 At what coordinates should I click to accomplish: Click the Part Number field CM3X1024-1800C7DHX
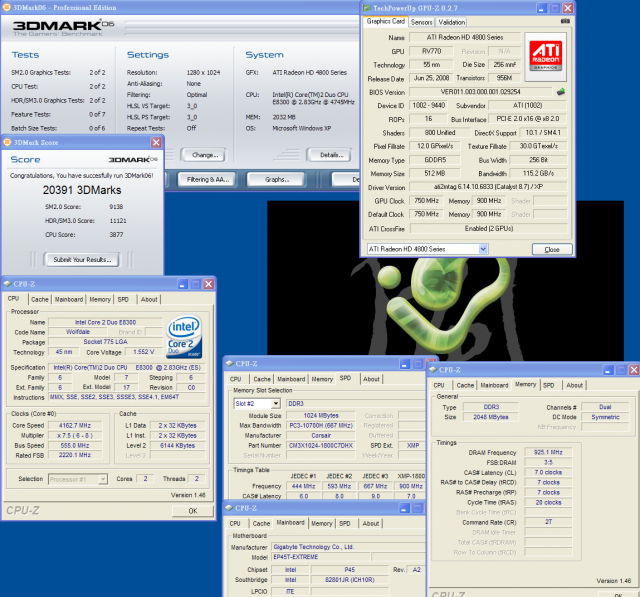[x=320, y=446]
